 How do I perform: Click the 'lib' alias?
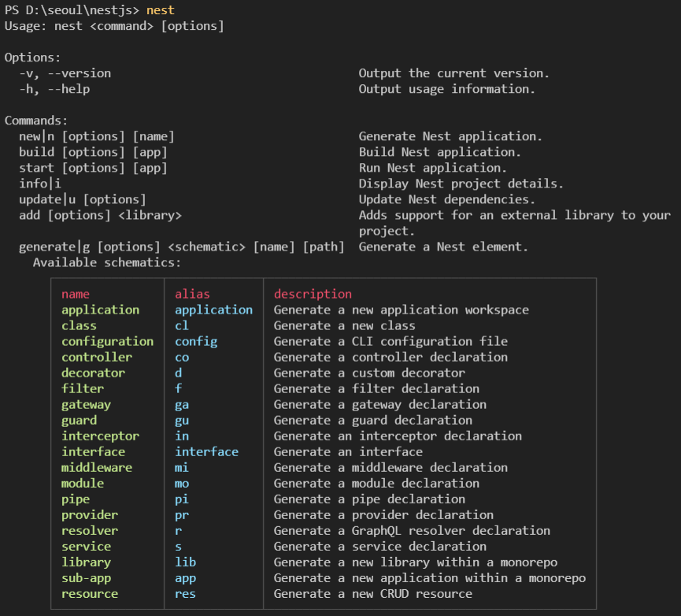186,562
